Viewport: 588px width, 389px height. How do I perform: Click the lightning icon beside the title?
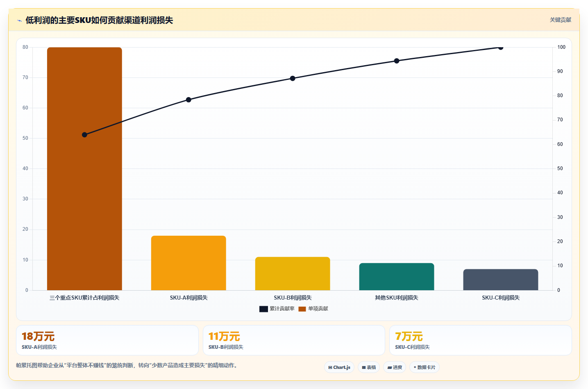(x=19, y=20)
